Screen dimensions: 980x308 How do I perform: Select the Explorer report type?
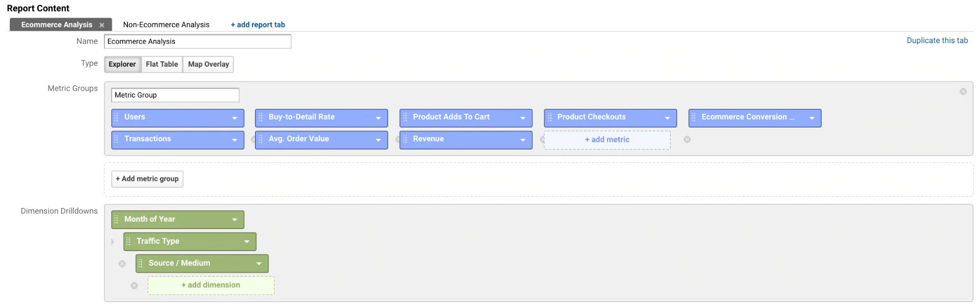(122, 64)
